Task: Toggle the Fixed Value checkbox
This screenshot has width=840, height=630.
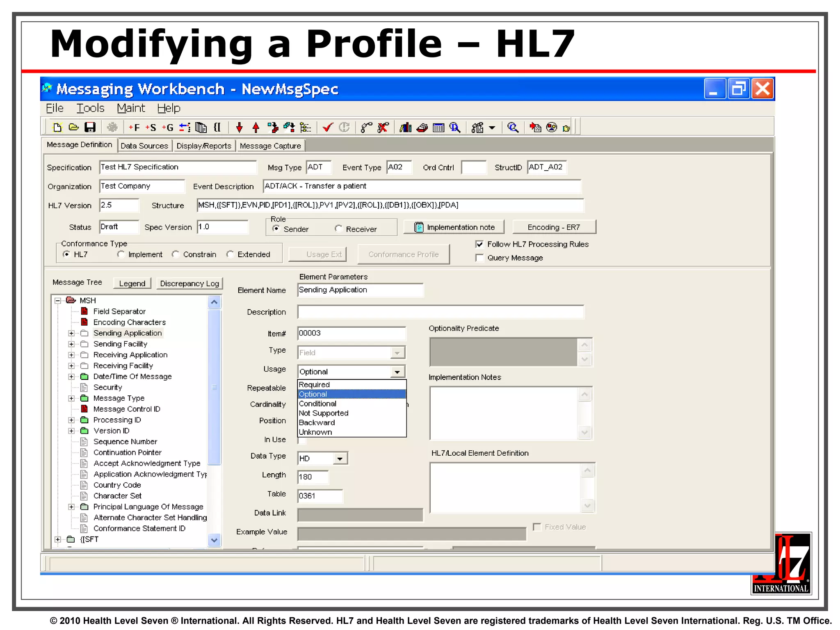Action: tap(537, 527)
